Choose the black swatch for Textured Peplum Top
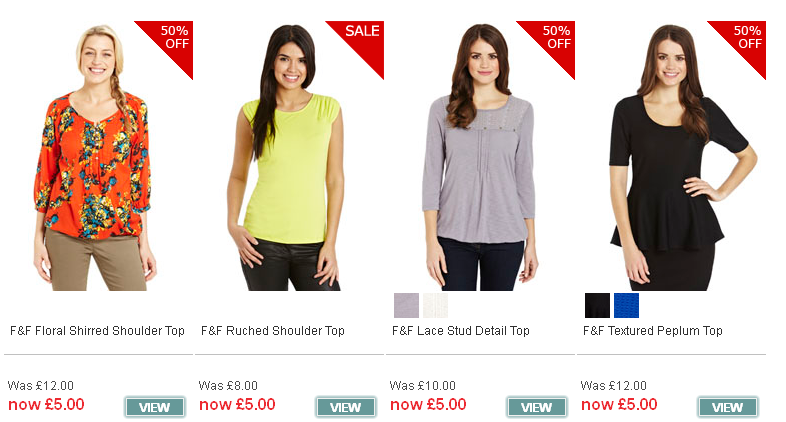Screen dimensions: 786x422 [597, 305]
